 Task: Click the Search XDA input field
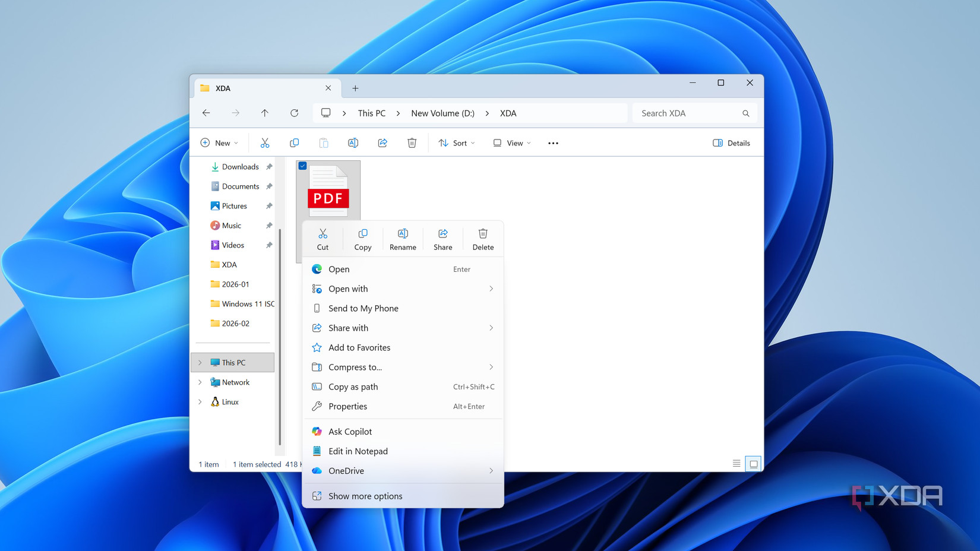tap(688, 113)
